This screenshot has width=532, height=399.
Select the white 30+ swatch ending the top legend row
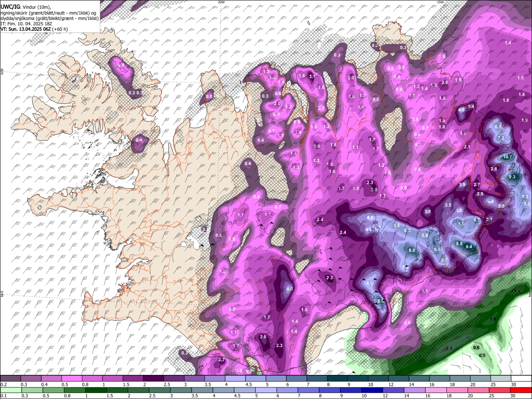pyautogui.click(x=521, y=379)
